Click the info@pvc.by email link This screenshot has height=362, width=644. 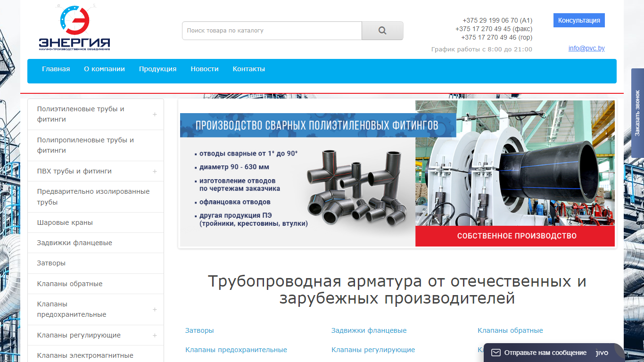[x=586, y=48]
